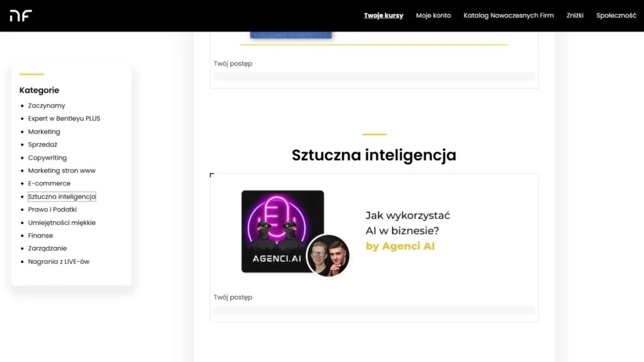Select Expert w Bentleyu PLUS category
The image size is (644, 362).
(x=64, y=119)
